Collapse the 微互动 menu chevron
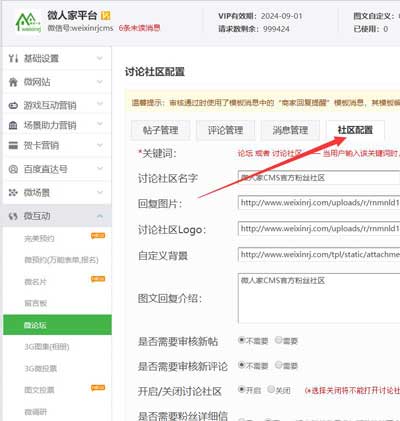Viewport: 400px width, 421px height. 100,216
